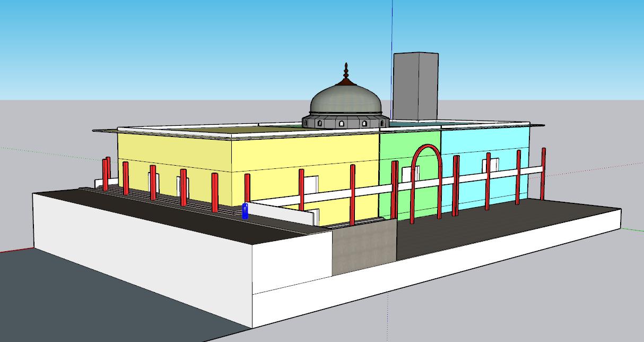Click the blue vertical axis line
644x342 pixels.
pyautogui.click(x=392, y=27)
